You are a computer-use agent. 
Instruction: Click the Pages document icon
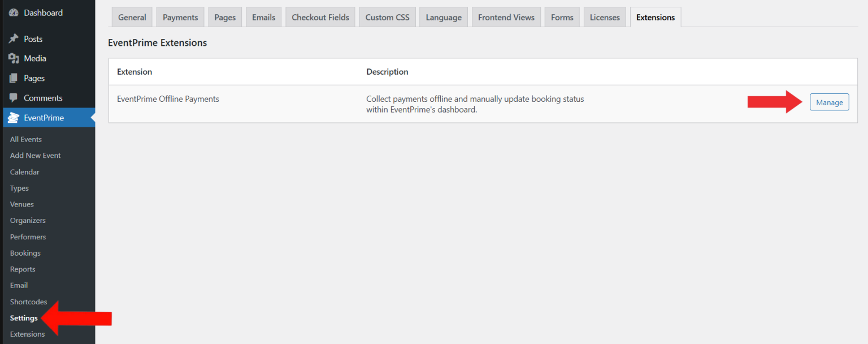coord(14,78)
